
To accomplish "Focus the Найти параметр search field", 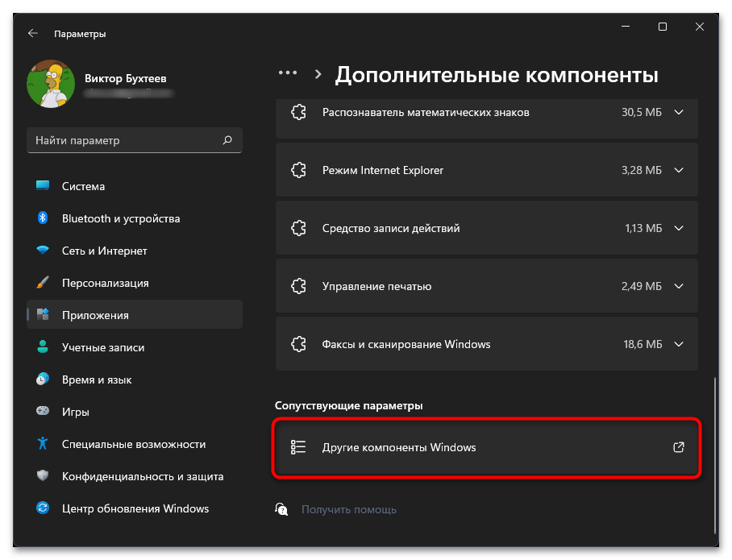I will pos(135,140).
